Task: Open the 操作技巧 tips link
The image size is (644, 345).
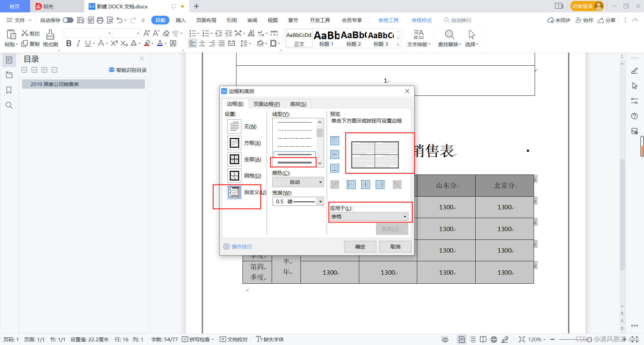Action: [x=241, y=247]
